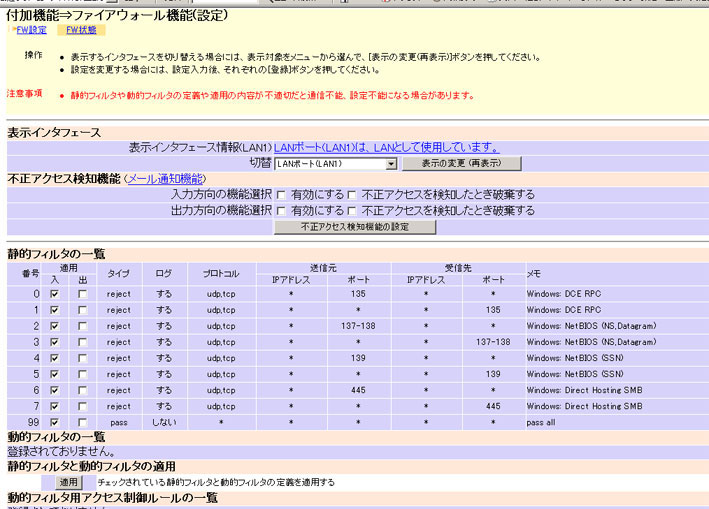
Task: Check 出 checkbox for filter number 0
Action: [x=82, y=295]
